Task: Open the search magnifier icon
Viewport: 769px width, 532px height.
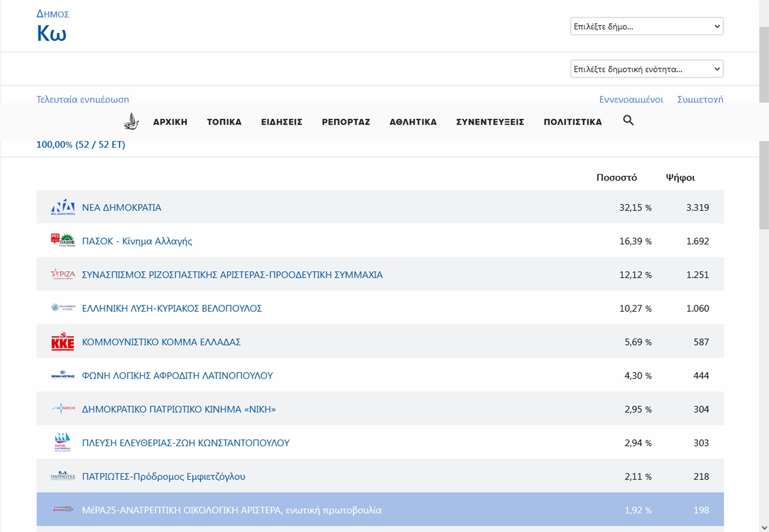Action: 628,120
